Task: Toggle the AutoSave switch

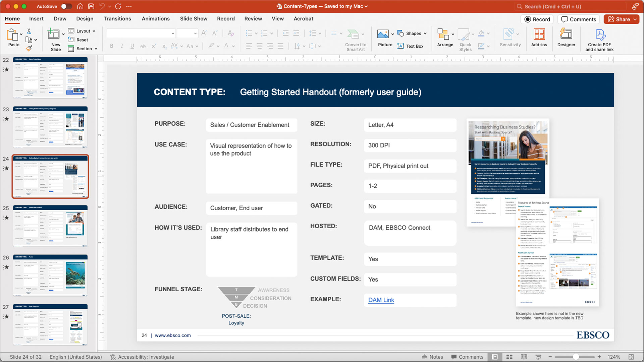Action: point(66,6)
